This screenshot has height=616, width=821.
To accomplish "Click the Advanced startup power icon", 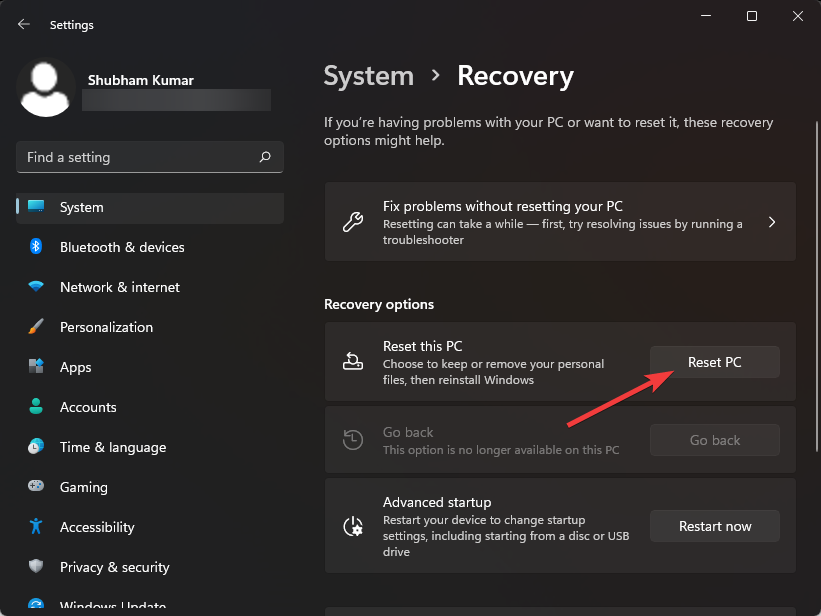I will coord(353,526).
